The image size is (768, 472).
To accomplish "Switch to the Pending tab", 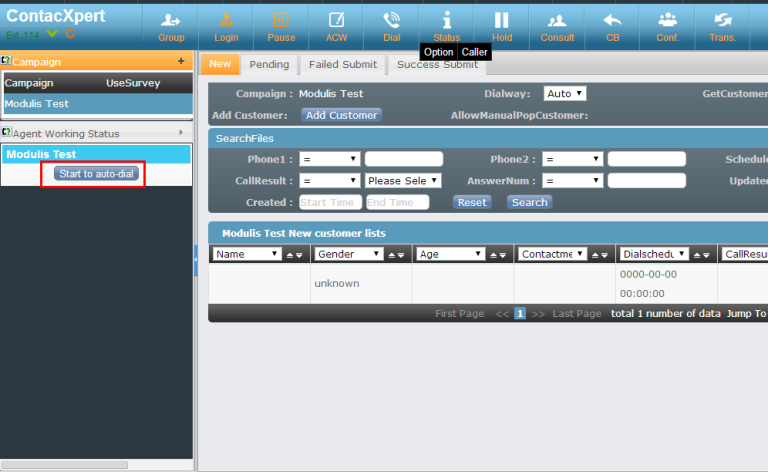I will point(269,64).
